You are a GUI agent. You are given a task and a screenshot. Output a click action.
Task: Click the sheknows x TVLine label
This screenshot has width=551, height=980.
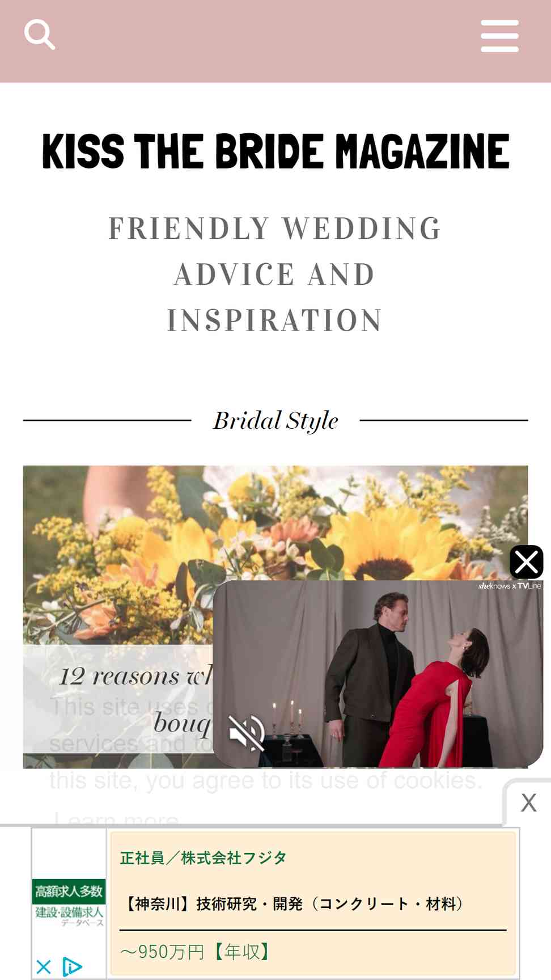pyautogui.click(x=510, y=586)
